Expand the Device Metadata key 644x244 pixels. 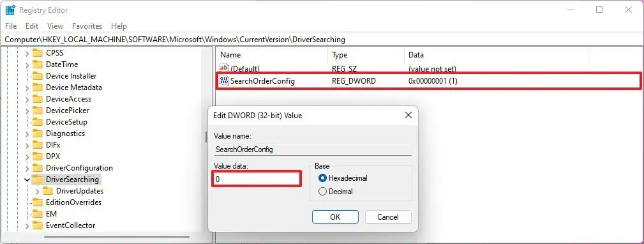click(27, 88)
